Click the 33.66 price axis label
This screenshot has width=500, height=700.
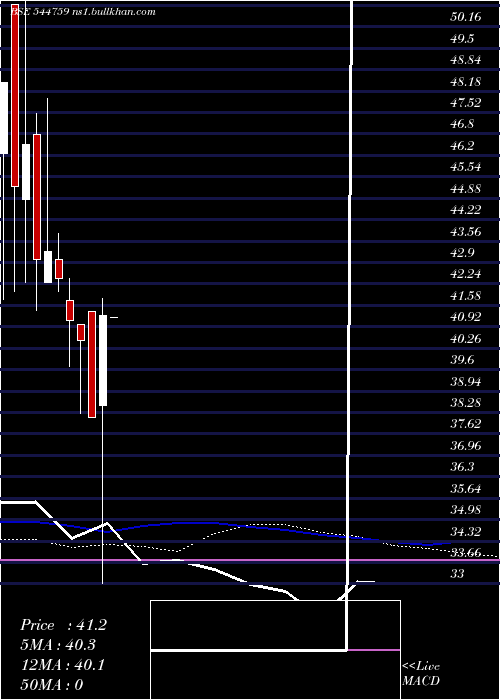pyautogui.click(x=466, y=553)
